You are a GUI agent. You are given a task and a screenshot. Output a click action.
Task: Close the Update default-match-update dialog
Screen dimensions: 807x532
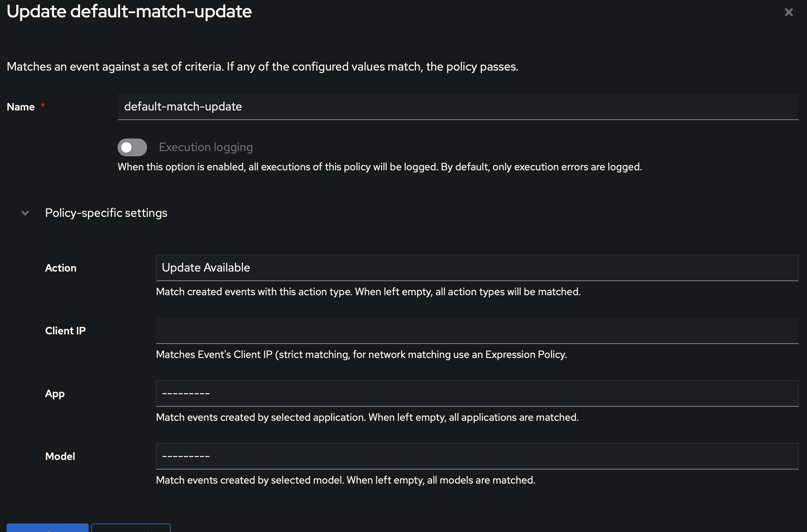tap(789, 12)
